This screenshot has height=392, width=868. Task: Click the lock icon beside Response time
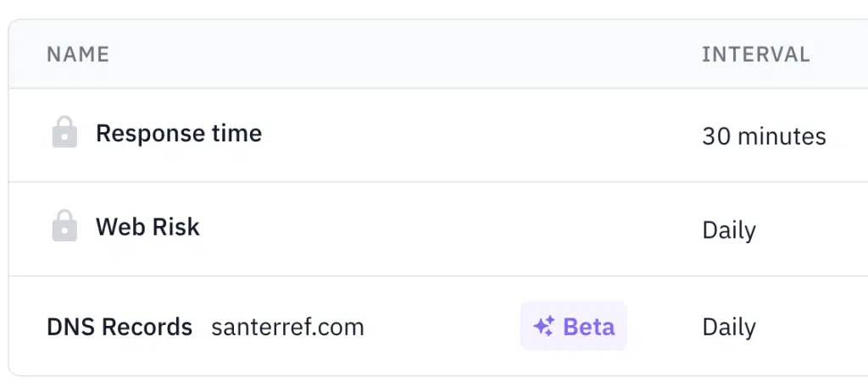click(64, 131)
